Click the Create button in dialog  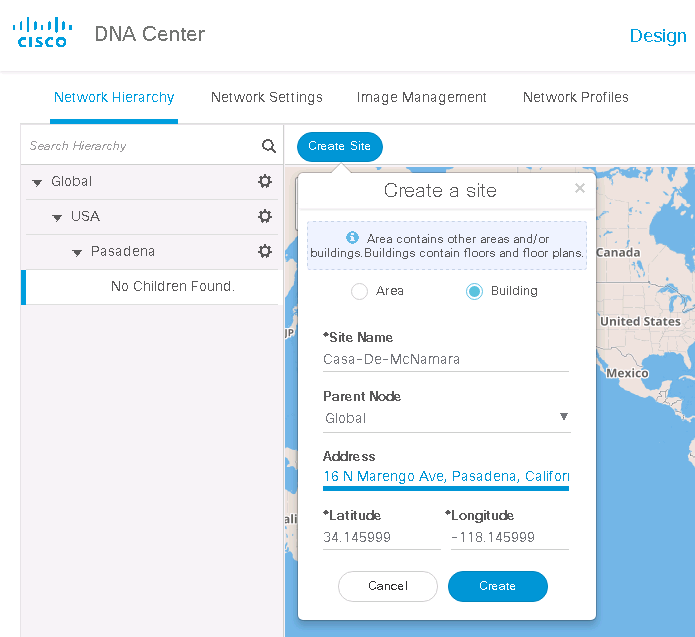[498, 586]
